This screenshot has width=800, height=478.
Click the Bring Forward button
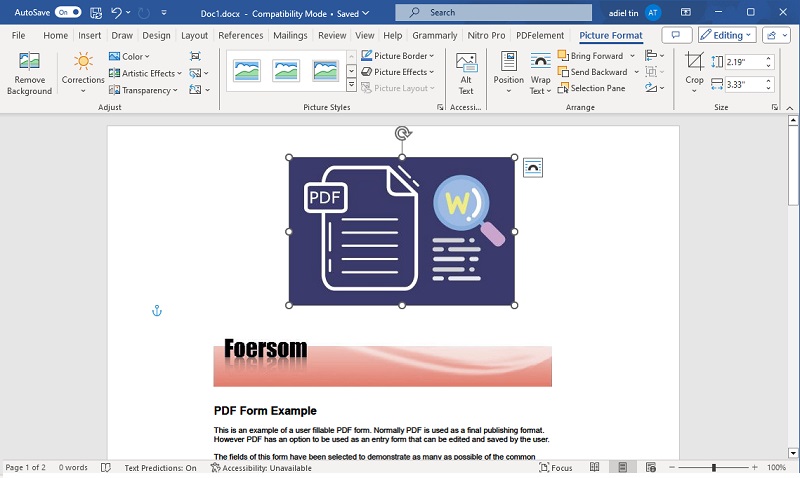[591, 56]
